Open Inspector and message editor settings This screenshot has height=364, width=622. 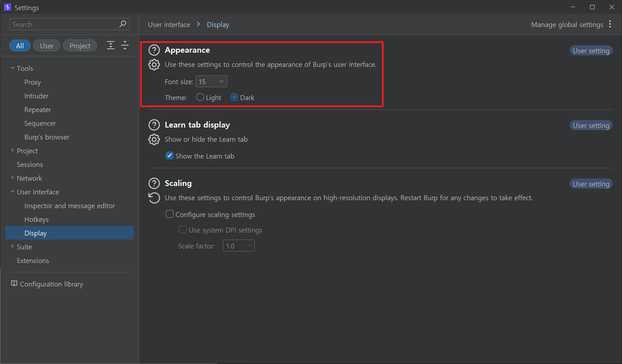(x=70, y=205)
